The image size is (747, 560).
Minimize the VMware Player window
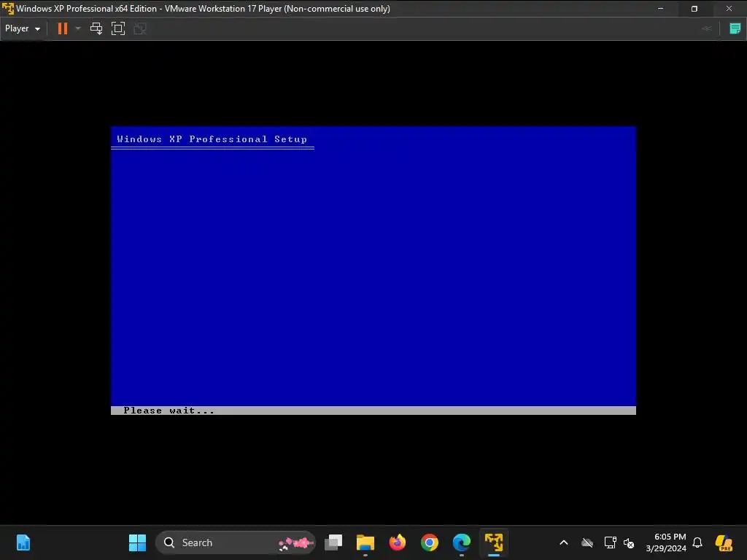(x=661, y=9)
